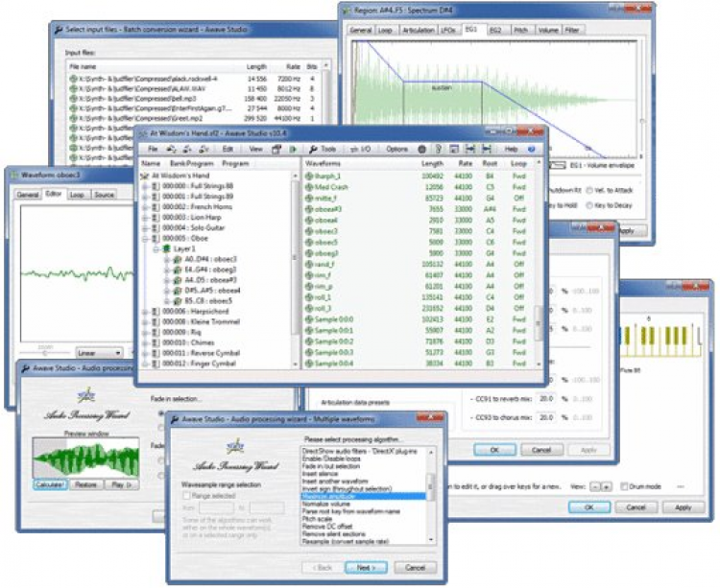Select Normalize volume in algorithm list
The height and width of the screenshot is (588, 720).
[325, 504]
